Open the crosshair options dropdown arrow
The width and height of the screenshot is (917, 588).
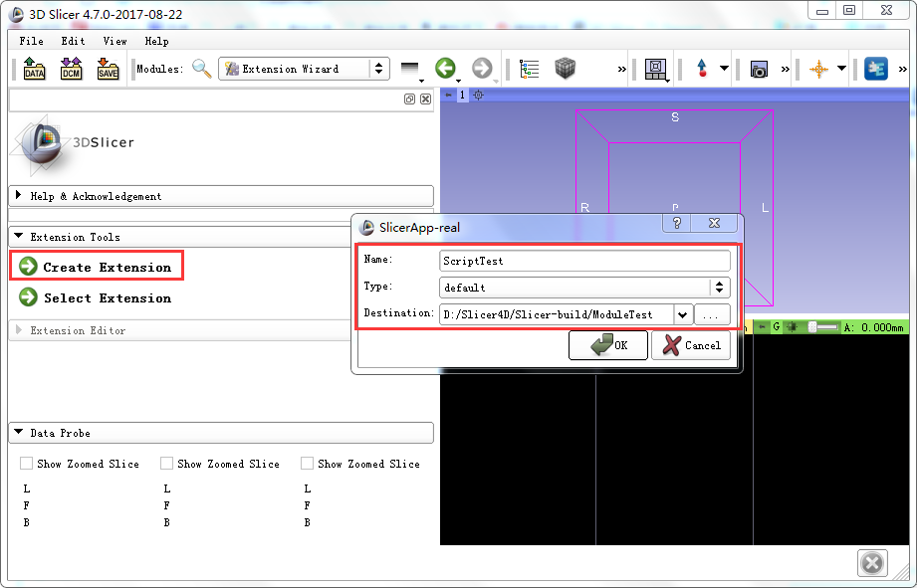point(841,69)
